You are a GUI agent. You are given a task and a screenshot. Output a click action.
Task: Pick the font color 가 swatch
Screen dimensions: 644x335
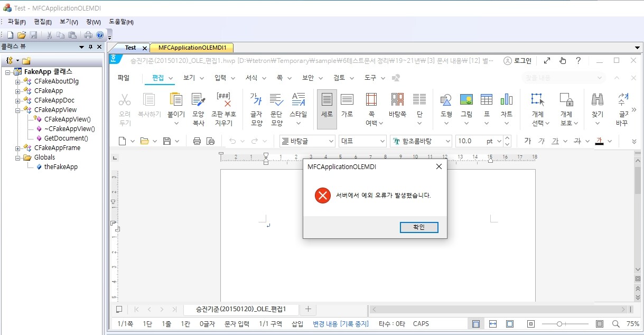click(599, 141)
